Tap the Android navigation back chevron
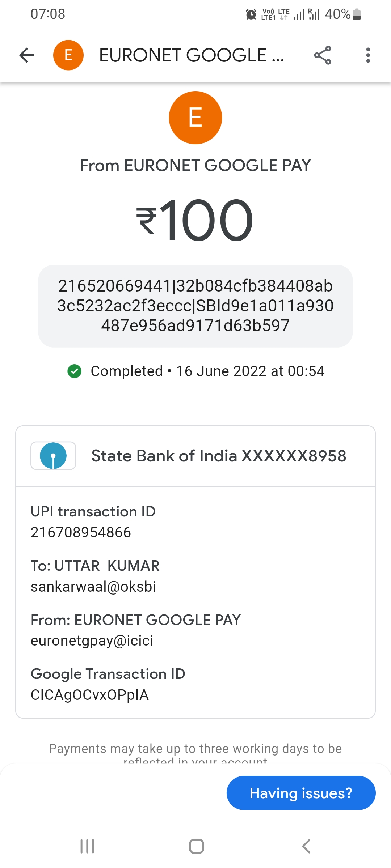The image size is (391, 868). tap(306, 846)
